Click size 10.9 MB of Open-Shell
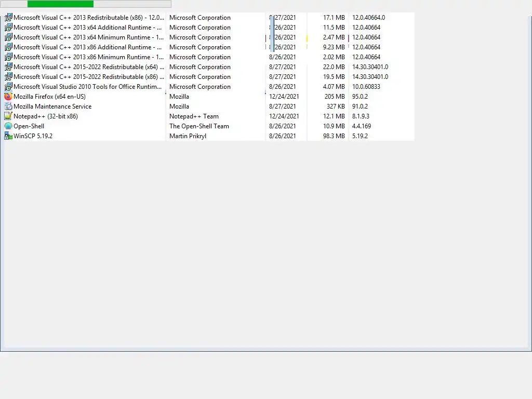The height and width of the screenshot is (399, 532). click(x=334, y=126)
